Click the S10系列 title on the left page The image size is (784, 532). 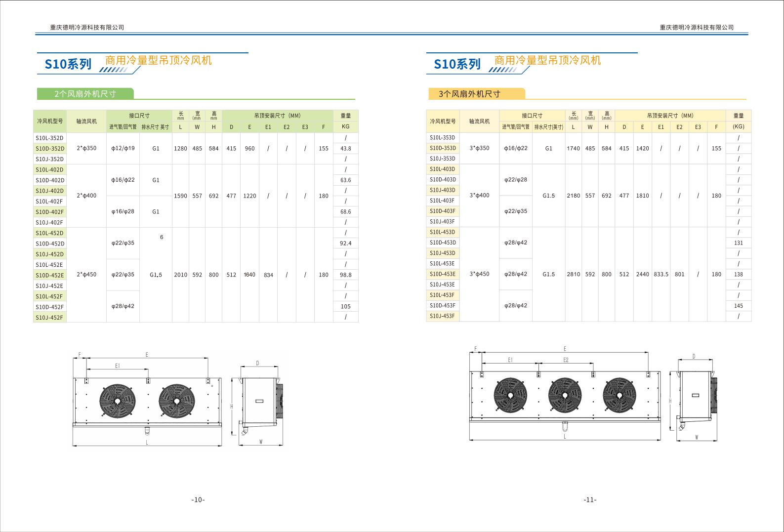click(68, 64)
